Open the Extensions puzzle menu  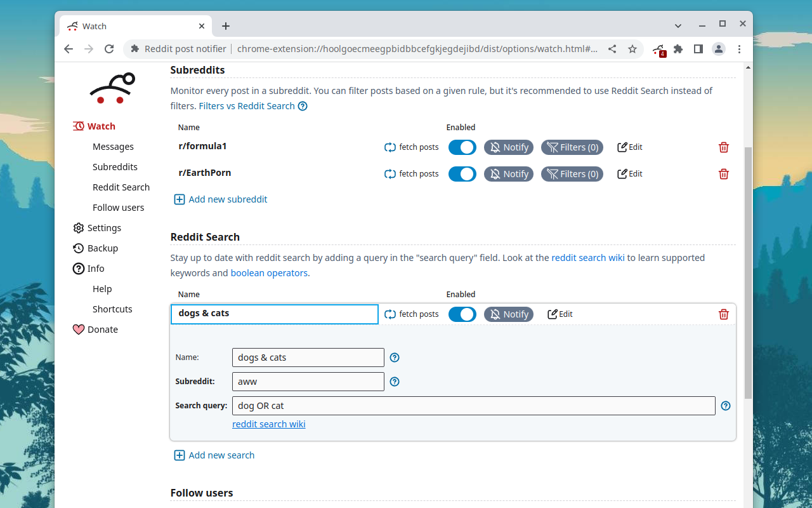tap(678, 49)
